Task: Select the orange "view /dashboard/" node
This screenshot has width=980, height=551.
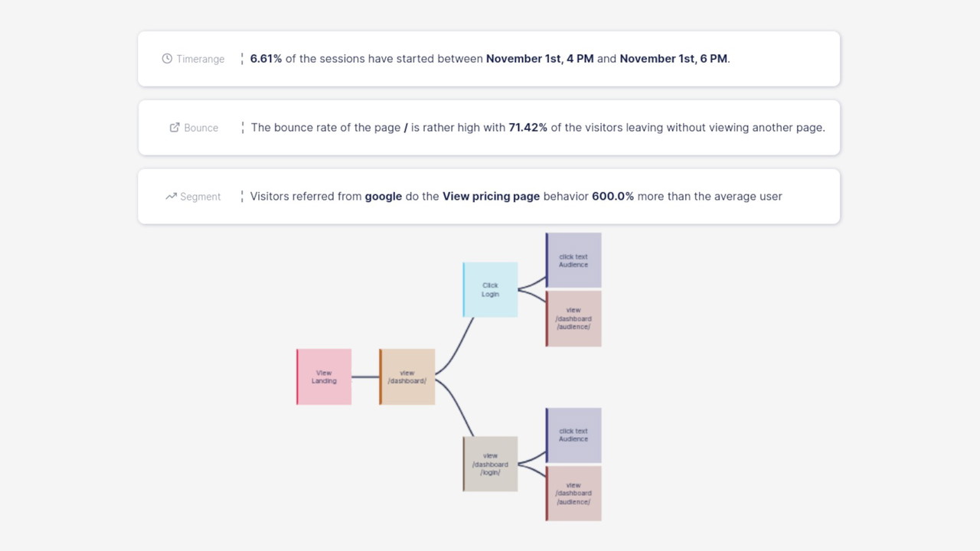Action: [407, 377]
